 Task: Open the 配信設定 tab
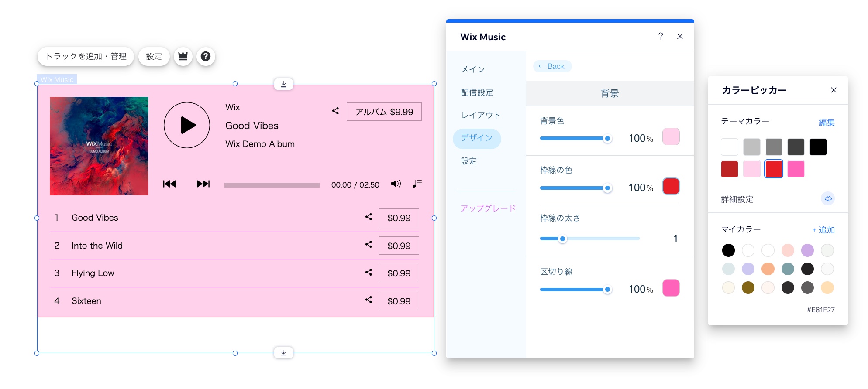pos(477,92)
